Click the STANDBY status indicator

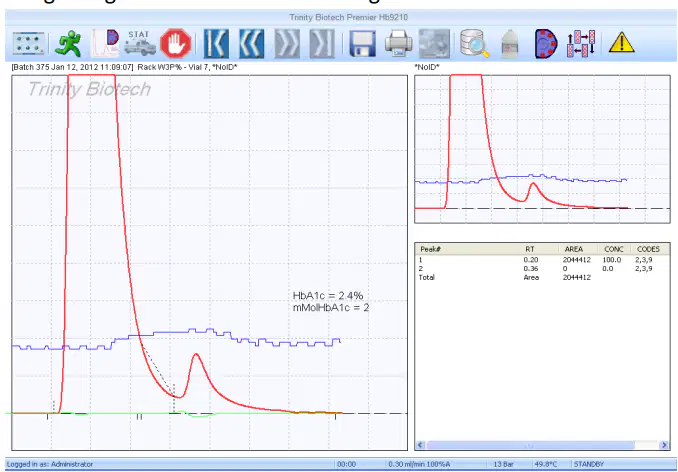pyautogui.click(x=588, y=464)
